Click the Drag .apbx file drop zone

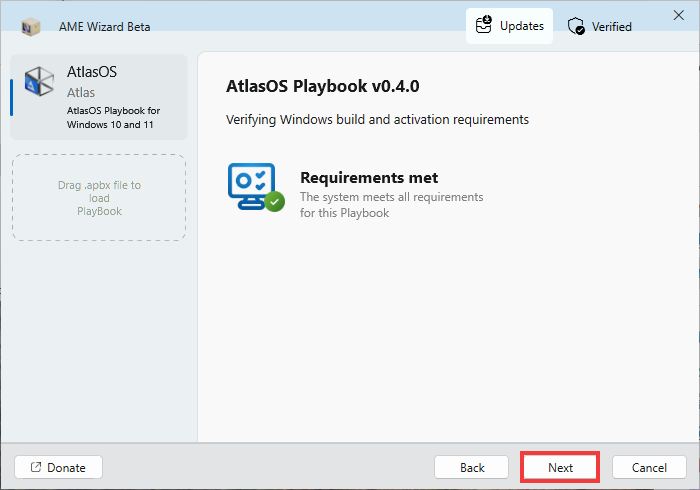pos(99,198)
